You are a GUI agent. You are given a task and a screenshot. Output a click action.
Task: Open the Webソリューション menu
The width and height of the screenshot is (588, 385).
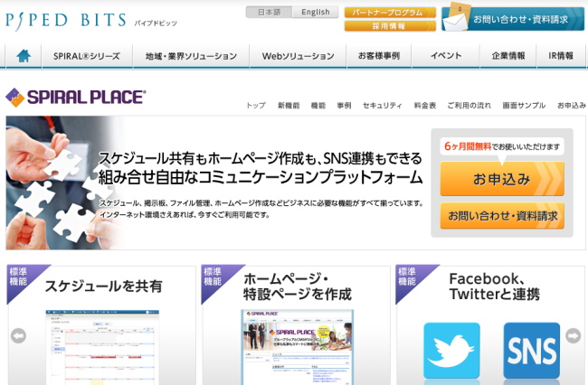click(x=299, y=56)
